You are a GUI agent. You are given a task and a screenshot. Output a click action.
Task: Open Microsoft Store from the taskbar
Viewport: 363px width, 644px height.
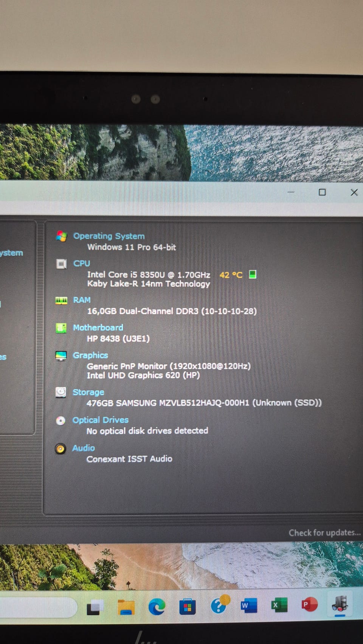[x=188, y=607]
